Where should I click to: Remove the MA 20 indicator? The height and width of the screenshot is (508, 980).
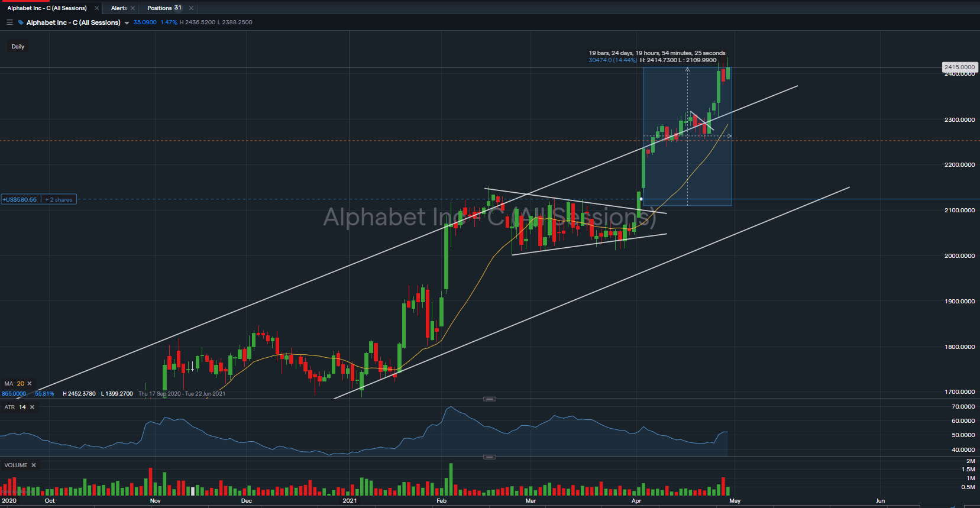coord(30,384)
